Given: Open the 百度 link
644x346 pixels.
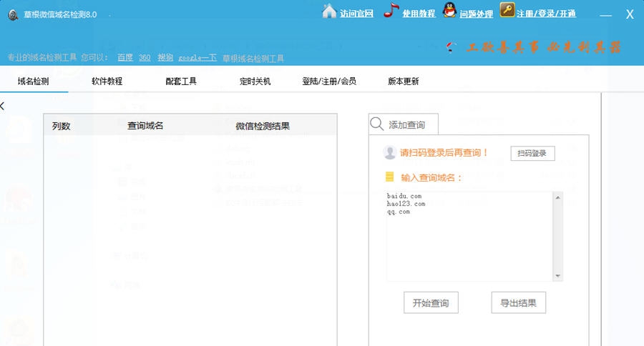Looking at the screenshot, I should pyautogui.click(x=125, y=58).
